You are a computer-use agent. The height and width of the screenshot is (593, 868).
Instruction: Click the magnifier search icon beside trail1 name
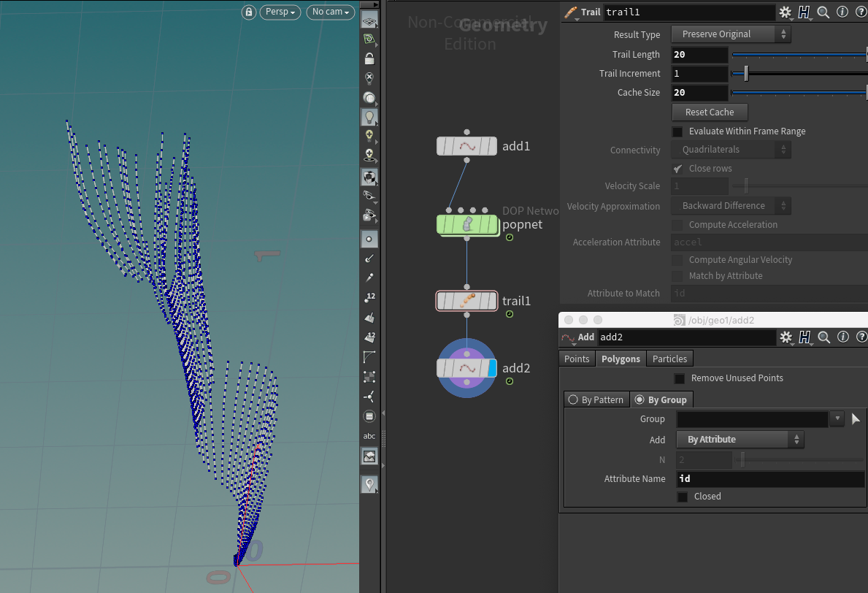point(823,12)
